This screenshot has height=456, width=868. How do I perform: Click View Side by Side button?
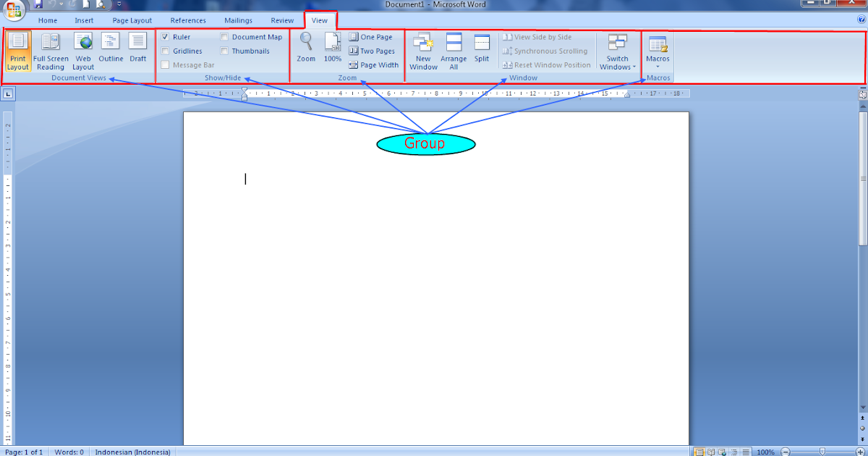[537, 37]
